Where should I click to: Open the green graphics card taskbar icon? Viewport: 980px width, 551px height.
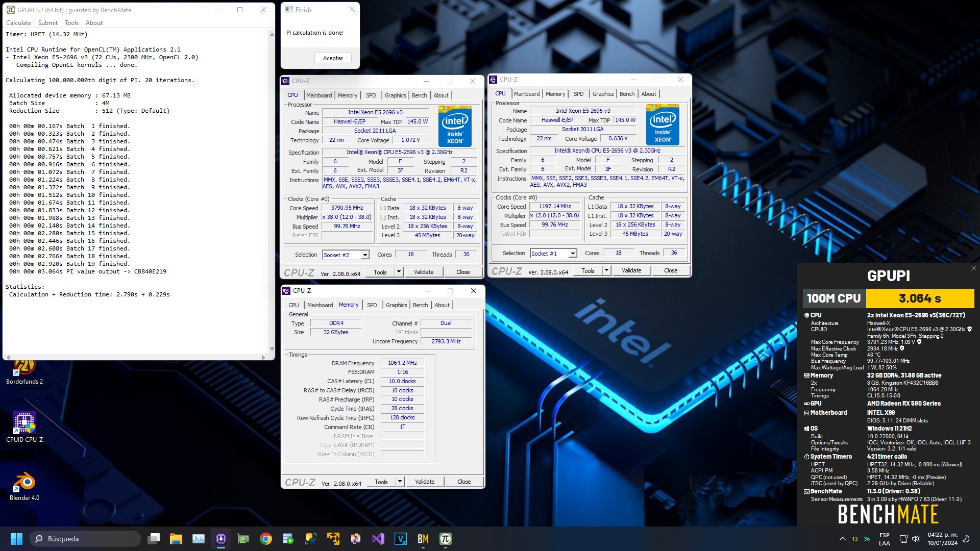pos(243,539)
